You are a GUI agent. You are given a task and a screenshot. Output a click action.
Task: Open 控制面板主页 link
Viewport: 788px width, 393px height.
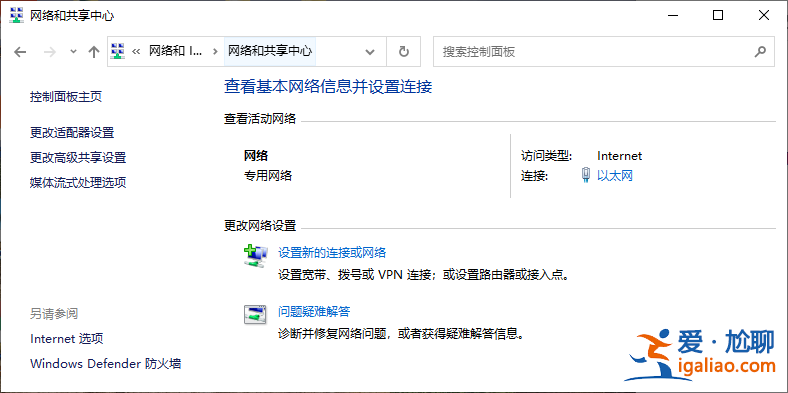66,96
